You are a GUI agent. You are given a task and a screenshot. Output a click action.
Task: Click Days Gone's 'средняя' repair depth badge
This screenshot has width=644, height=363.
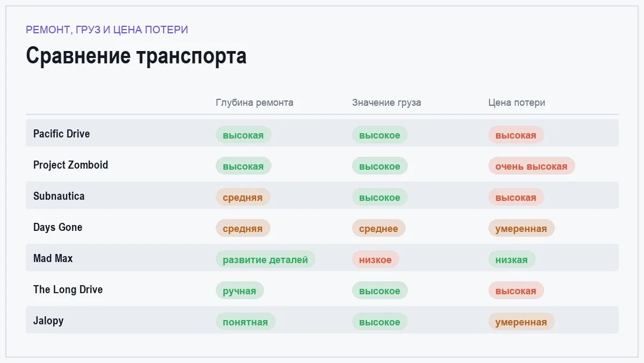pyautogui.click(x=243, y=228)
